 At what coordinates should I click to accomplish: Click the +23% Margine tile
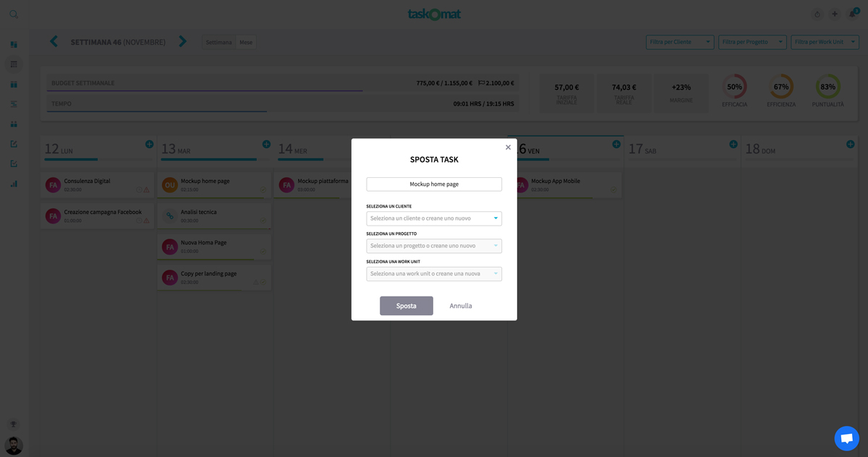click(x=681, y=93)
